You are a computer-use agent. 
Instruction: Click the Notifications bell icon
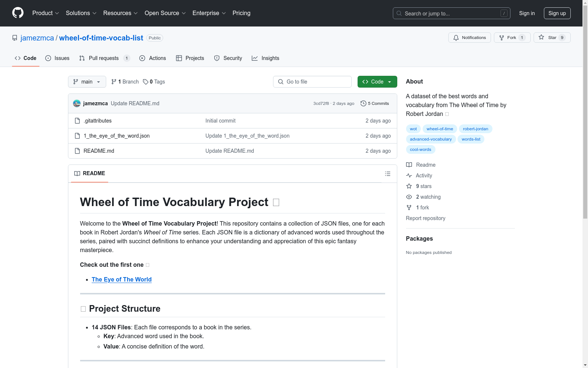pyautogui.click(x=456, y=38)
